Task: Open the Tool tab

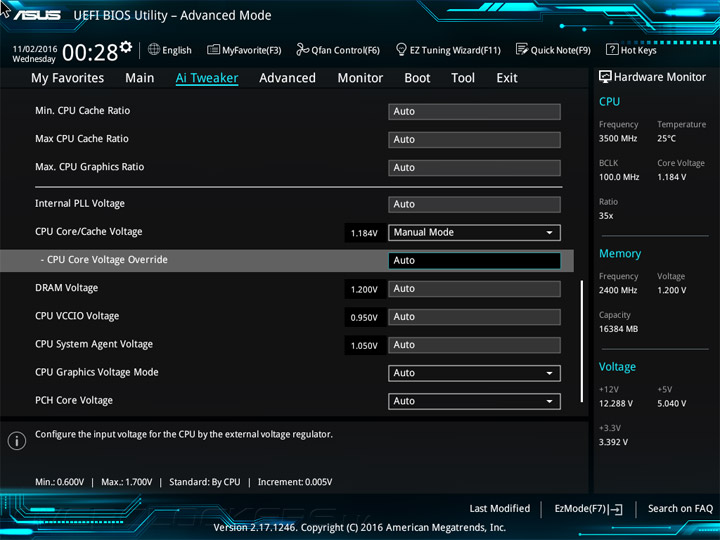Action: point(463,78)
